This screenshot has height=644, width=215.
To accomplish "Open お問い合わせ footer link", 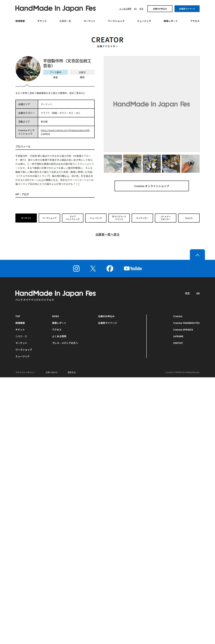I will 52,372.
